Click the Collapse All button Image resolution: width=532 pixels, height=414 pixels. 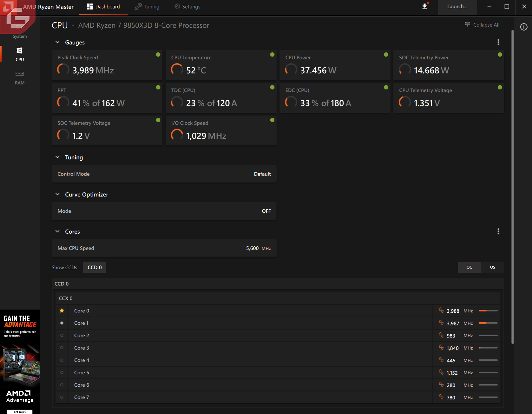coord(482,25)
